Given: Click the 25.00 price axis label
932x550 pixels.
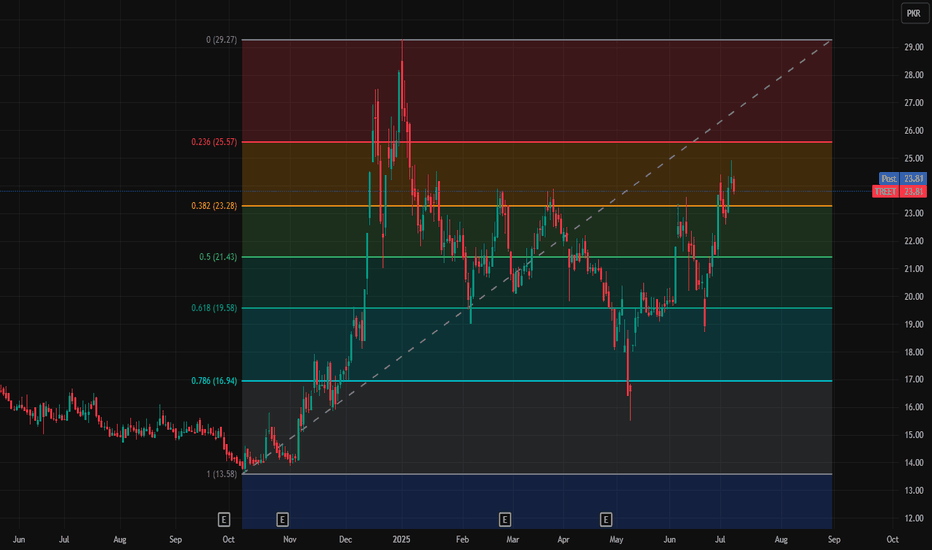Looking at the screenshot, I should click(x=914, y=158).
